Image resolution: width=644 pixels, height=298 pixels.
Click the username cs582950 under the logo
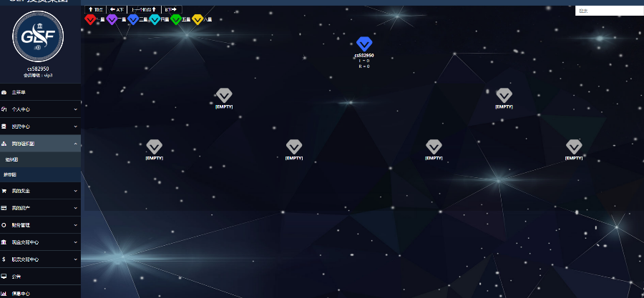(38, 69)
